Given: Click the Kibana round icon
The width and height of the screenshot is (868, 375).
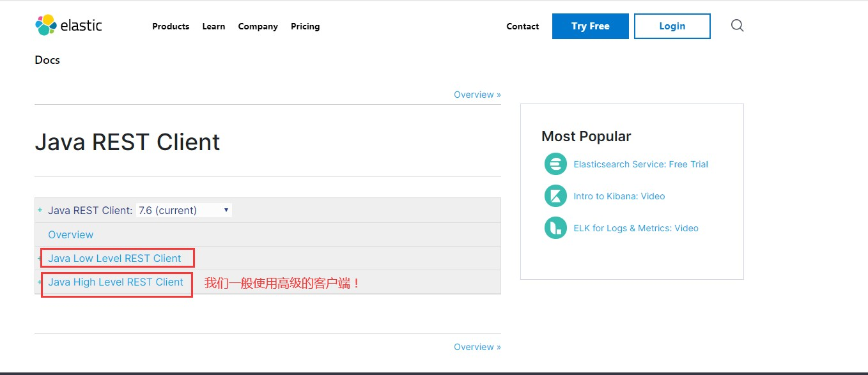Looking at the screenshot, I should click(x=555, y=196).
